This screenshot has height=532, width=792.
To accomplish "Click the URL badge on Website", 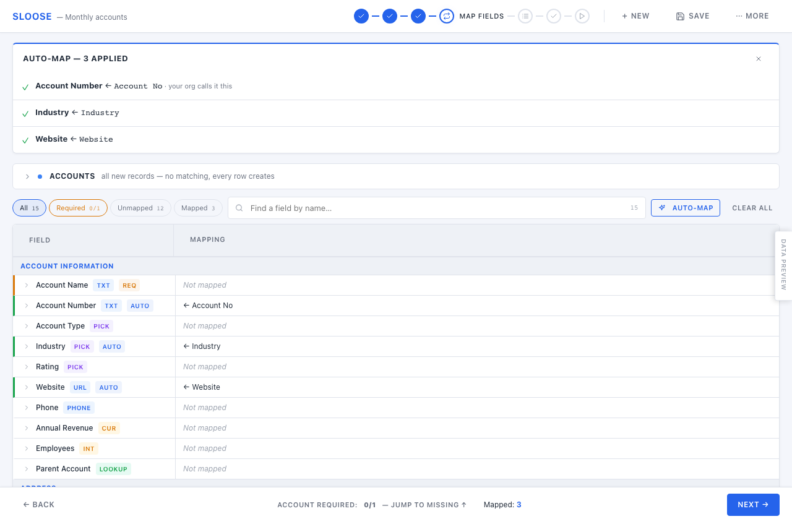I will (80, 387).
